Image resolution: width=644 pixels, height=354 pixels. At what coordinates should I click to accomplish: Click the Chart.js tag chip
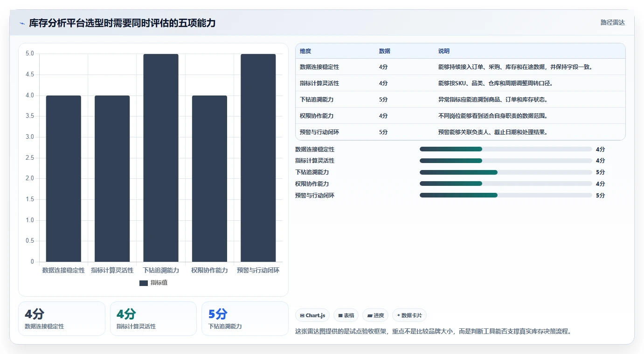[x=312, y=315]
